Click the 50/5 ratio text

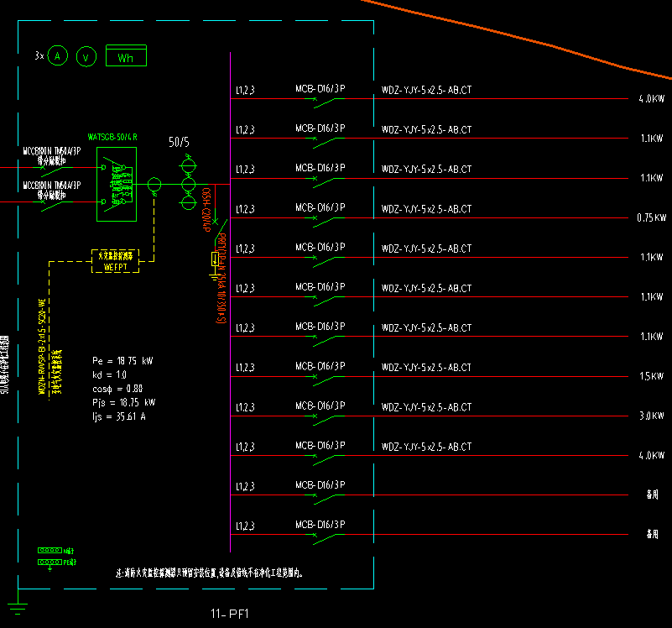click(180, 142)
